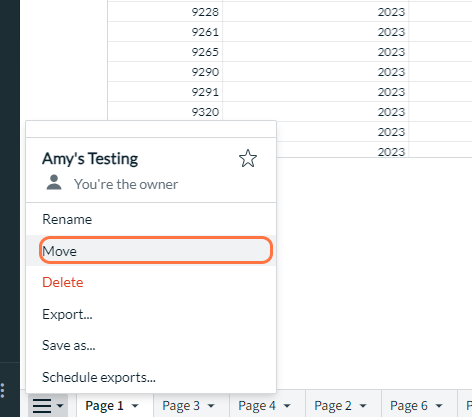Switch to the Page 2 tab
The height and width of the screenshot is (417, 472).
[x=333, y=406]
